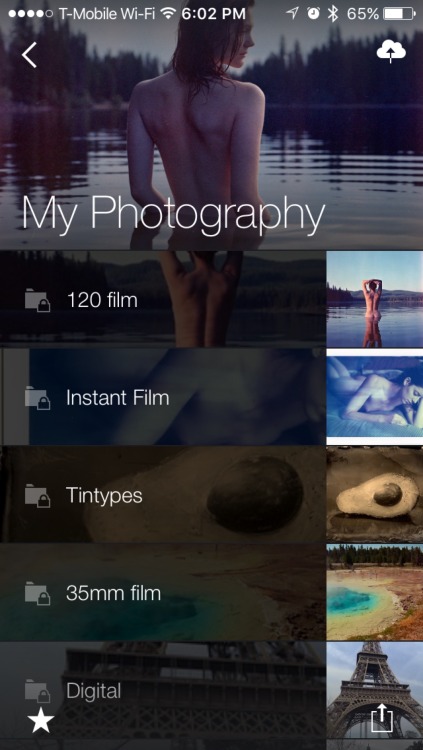Open the 120 film folder
This screenshot has height=750, width=423.
coord(163,299)
